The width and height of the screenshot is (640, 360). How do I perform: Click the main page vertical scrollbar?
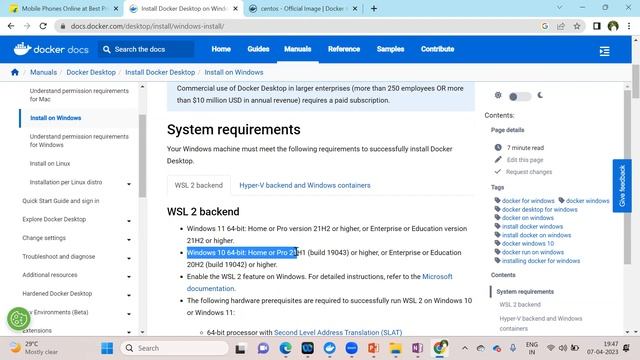[636, 82]
